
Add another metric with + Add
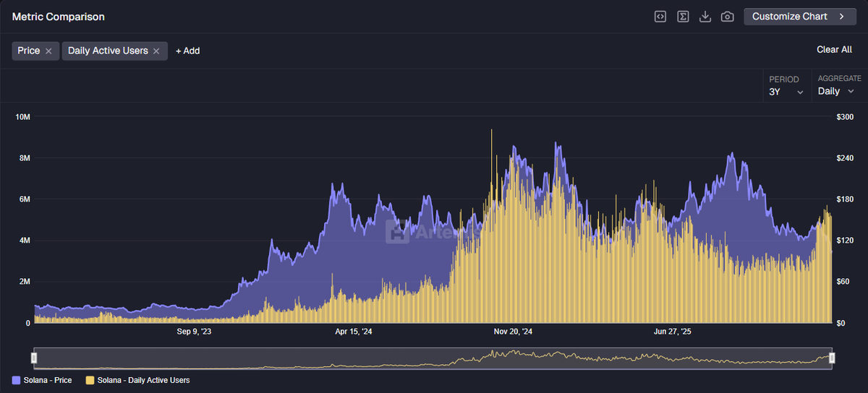click(187, 51)
